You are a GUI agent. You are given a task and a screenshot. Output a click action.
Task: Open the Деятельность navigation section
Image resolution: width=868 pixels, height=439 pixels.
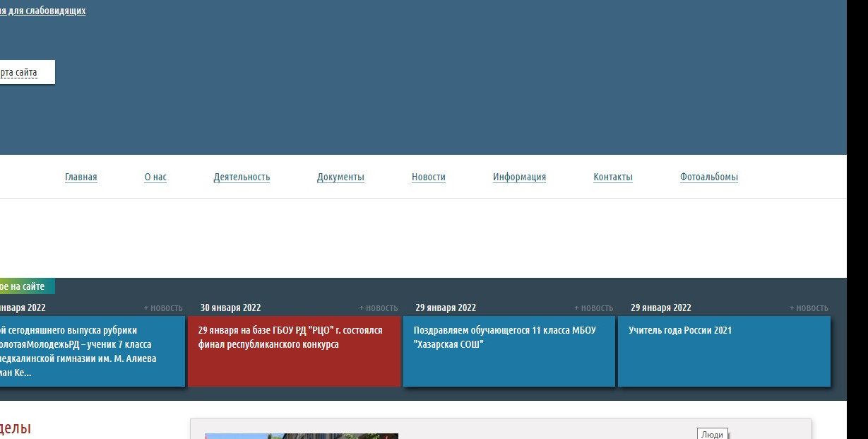click(242, 177)
